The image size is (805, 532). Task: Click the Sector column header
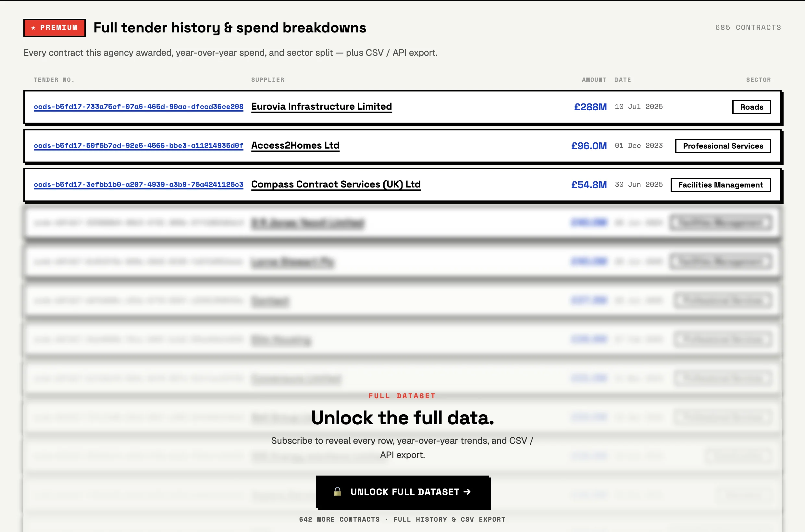click(759, 80)
